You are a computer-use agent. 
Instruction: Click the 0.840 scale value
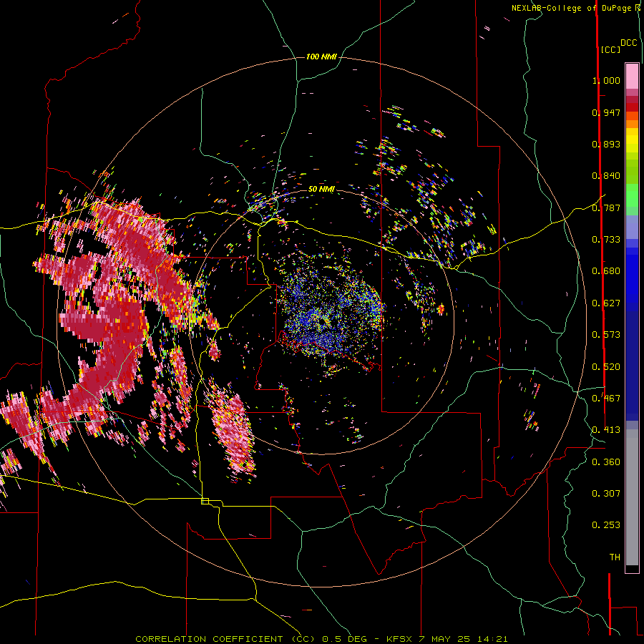tap(606, 176)
